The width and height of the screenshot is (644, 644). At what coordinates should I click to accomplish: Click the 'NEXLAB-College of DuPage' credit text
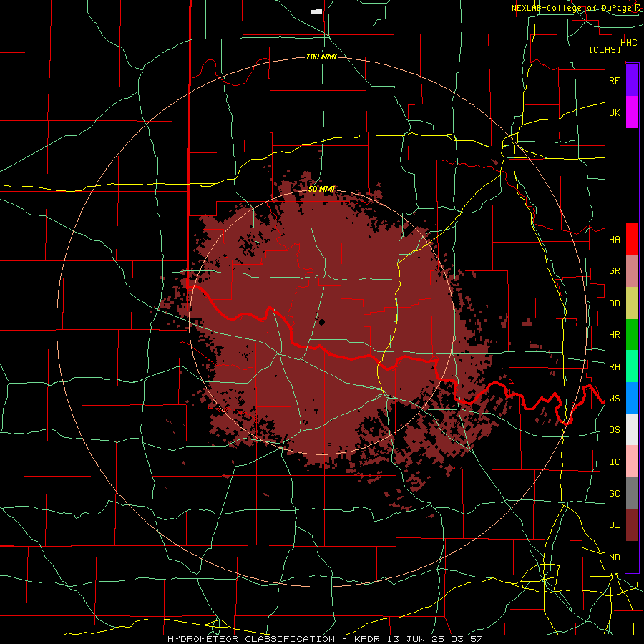[x=572, y=8]
